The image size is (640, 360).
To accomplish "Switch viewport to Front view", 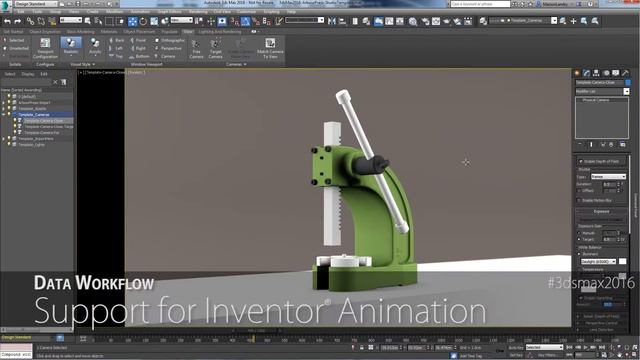I will (x=138, y=40).
